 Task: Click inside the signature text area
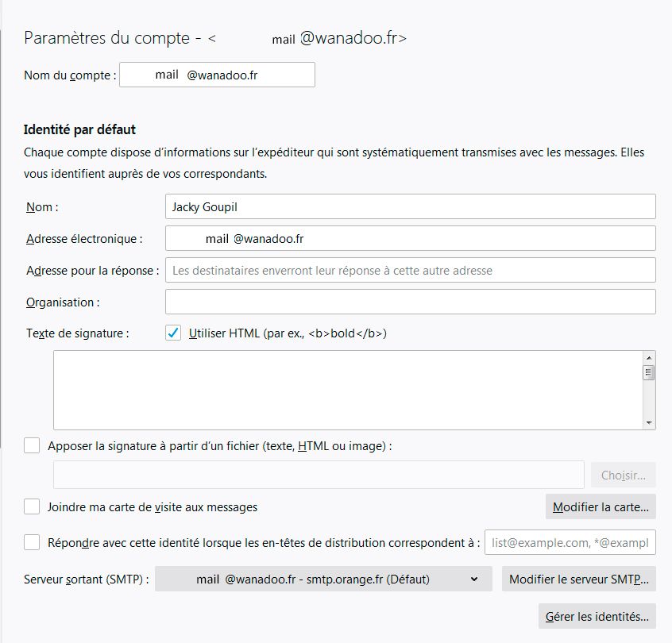coord(348,391)
